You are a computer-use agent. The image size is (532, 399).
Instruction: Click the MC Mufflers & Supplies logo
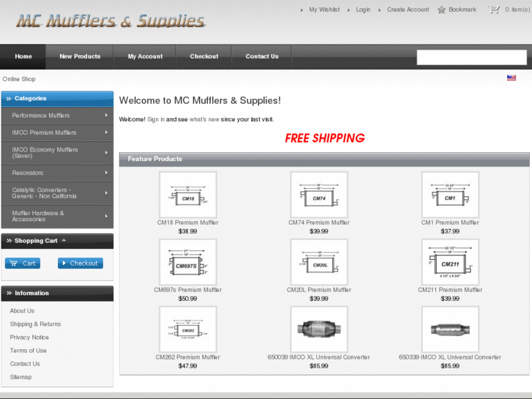coord(110,20)
